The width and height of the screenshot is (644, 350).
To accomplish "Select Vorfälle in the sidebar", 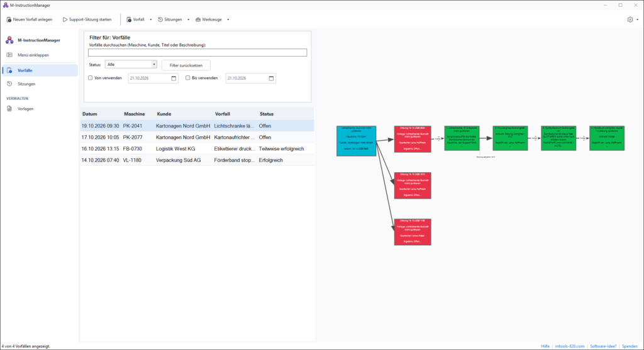I will [40, 70].
